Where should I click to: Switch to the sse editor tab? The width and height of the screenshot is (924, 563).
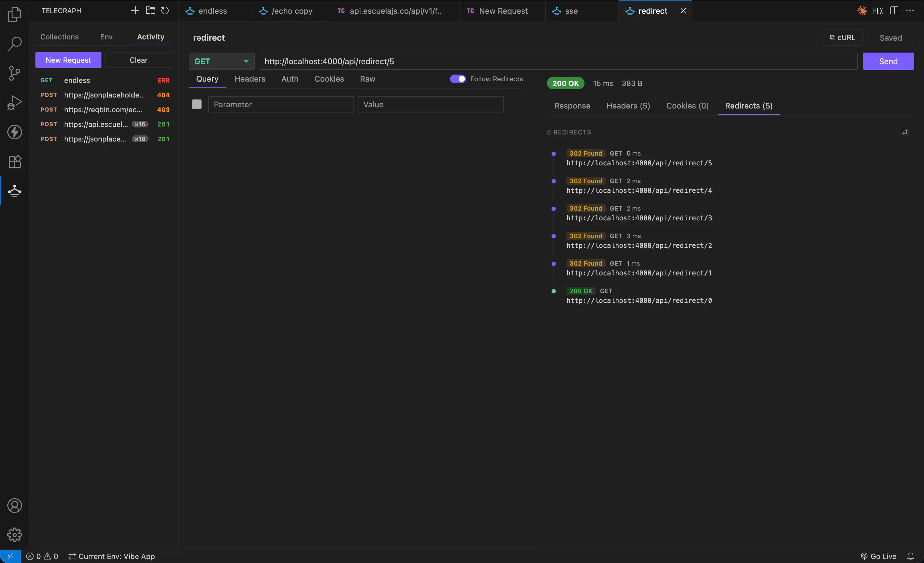pyautogui.click(x=582, y=11)
